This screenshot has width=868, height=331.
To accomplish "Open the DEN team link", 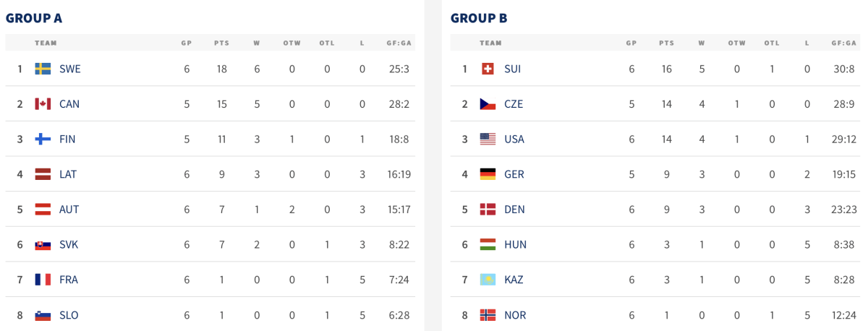I will pyautogui.click(x=514, y=210).
